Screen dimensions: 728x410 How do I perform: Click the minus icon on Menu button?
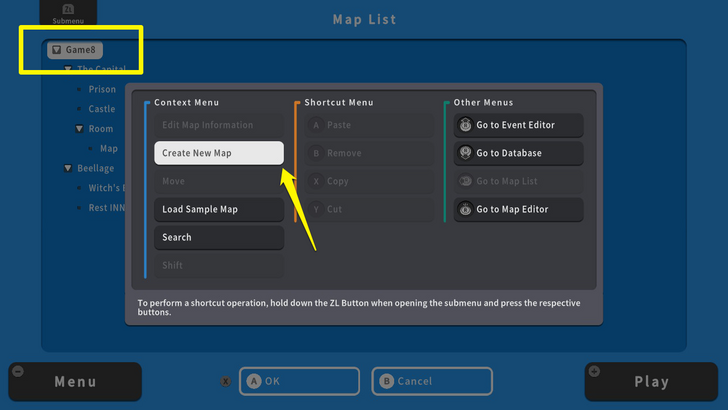point(18,371)
